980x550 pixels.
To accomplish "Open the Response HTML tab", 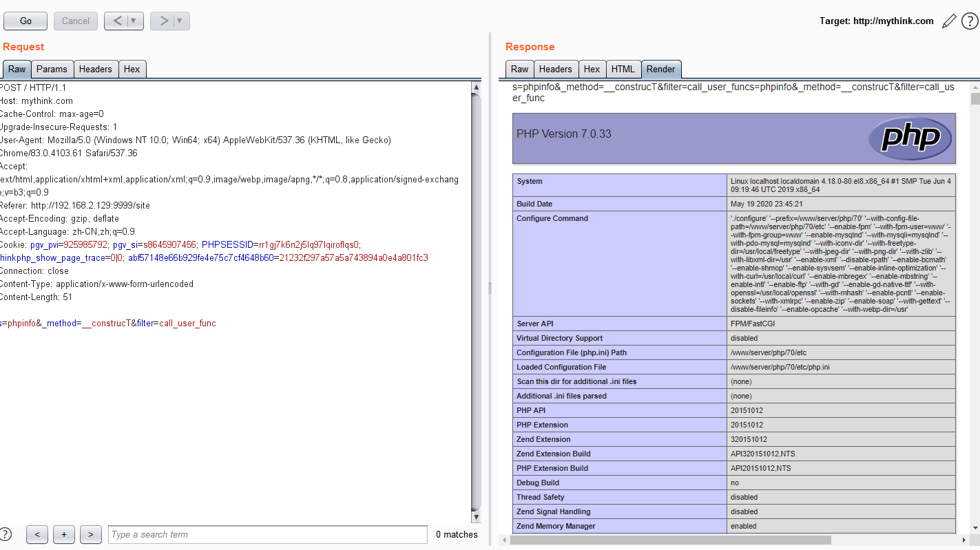I will pyautogui.click(x=623, y=69).
